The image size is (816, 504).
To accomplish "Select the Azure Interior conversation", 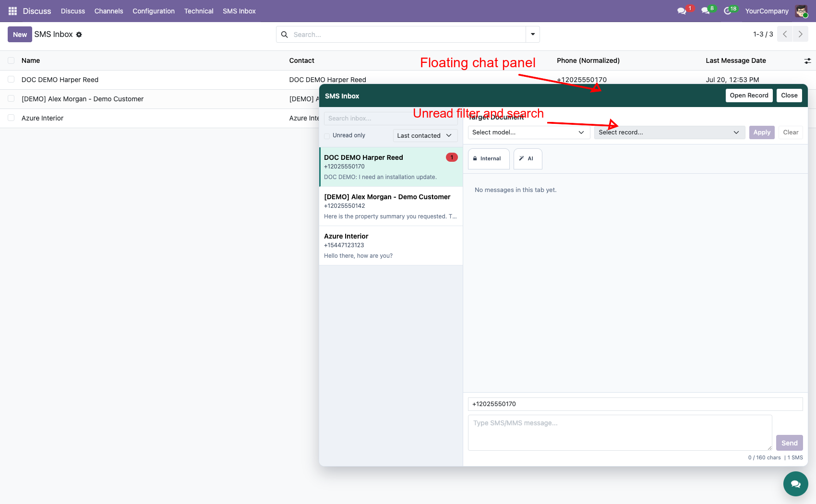I will pos(391,246).
